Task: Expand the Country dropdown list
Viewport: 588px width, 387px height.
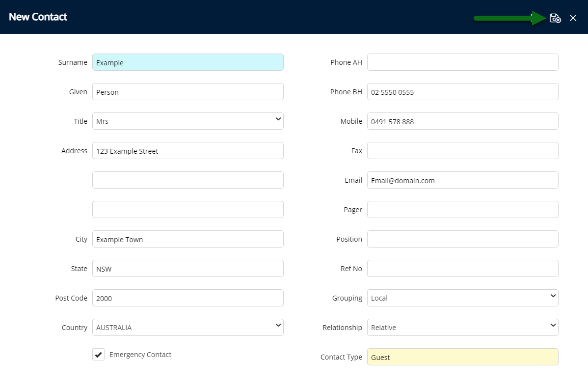Action: [187, 328]
